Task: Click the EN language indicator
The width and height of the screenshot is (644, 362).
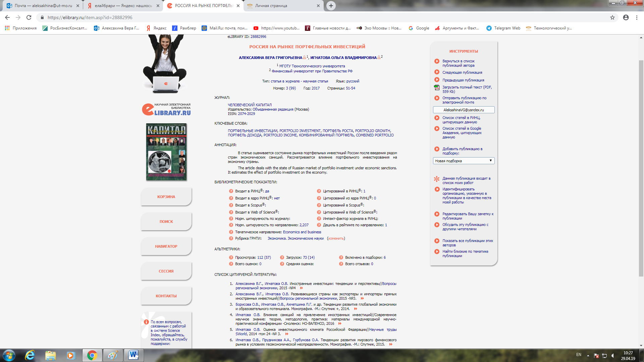Action: click(x=579, y=355)
